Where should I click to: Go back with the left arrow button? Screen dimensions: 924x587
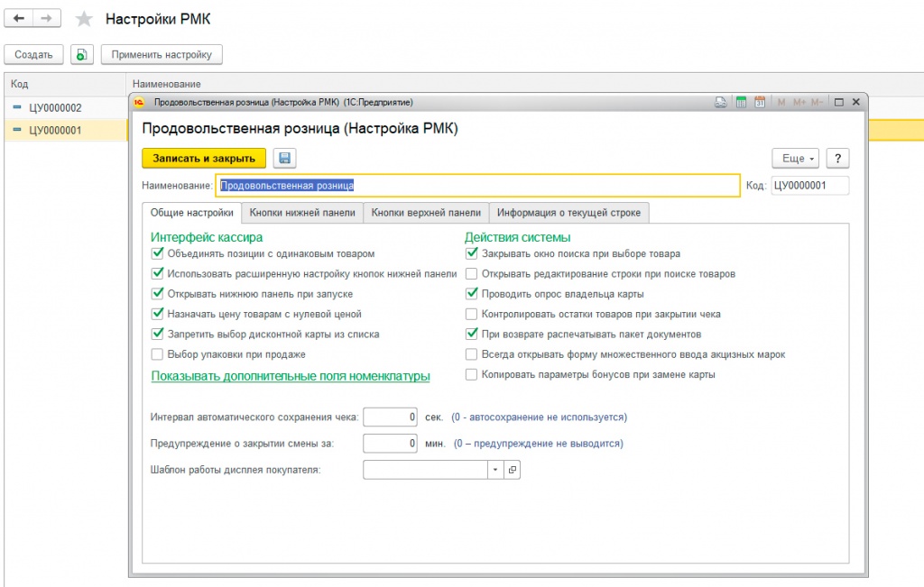[x=19, y=19]
